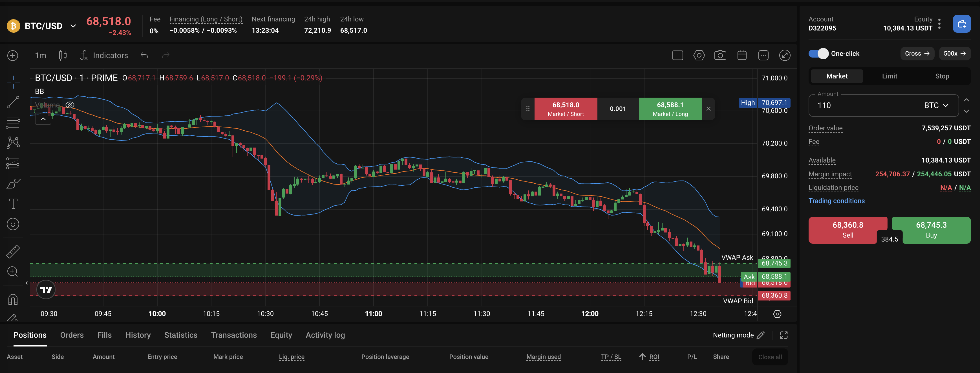Open the chart settings hexagon icon
The image size is (980, 373).
(699, 55)
